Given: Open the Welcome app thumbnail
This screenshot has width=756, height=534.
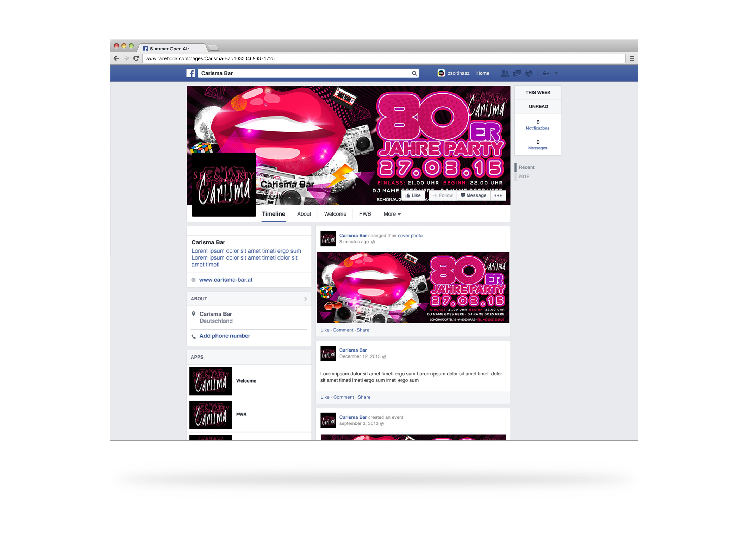Looking at the screenshot, I should pos(211,381).
